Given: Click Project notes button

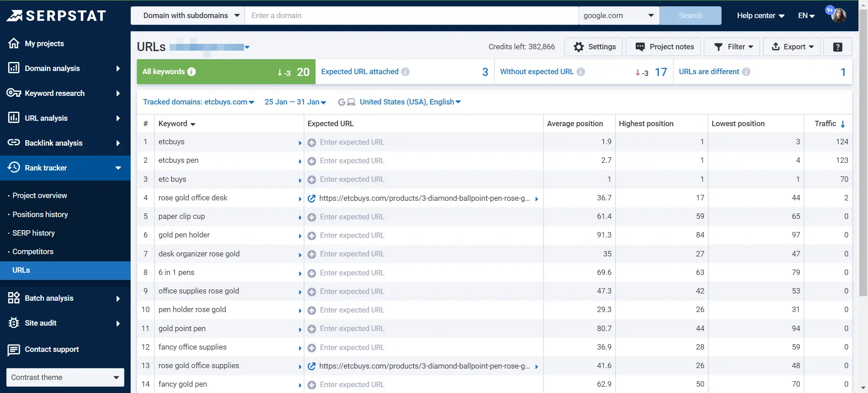Looking at the screenshot, I should [x=663, y=47].
